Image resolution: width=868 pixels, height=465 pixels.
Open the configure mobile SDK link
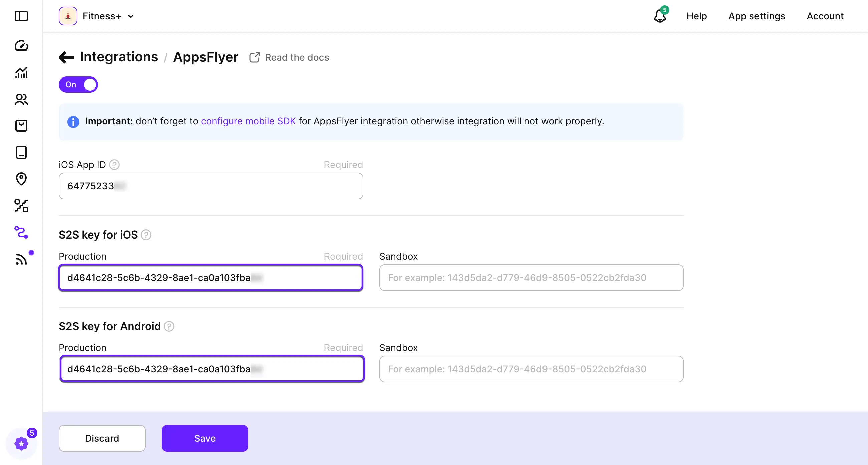248,121
